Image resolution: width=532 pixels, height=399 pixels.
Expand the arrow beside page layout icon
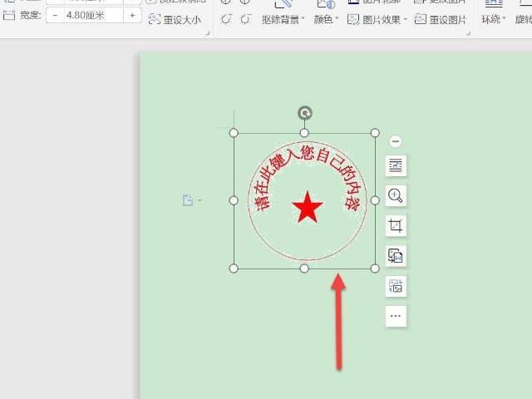coord(199,200)
